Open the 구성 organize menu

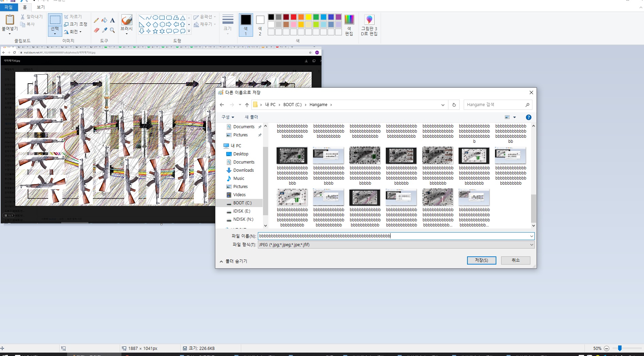(228, 117)
